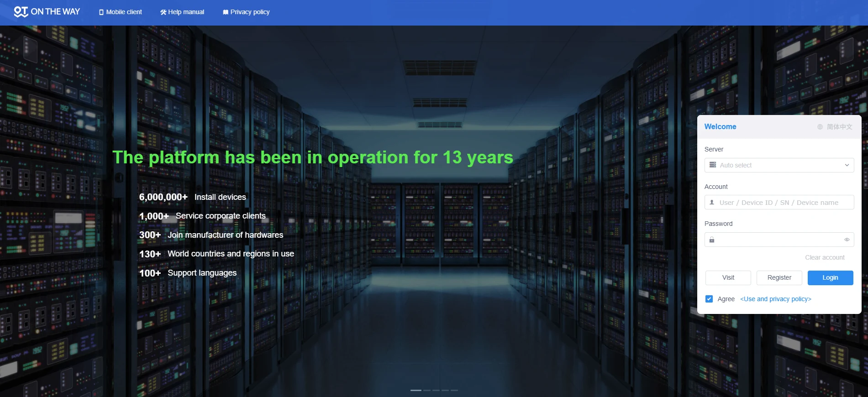Click the user icon in the Account field
868x397 pixels.
pos(712,202)
